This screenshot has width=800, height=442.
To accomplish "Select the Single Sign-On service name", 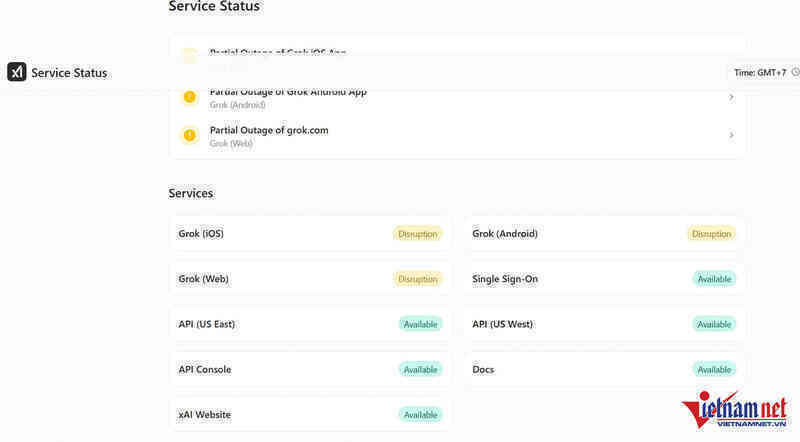I will (x=505, y=279).
